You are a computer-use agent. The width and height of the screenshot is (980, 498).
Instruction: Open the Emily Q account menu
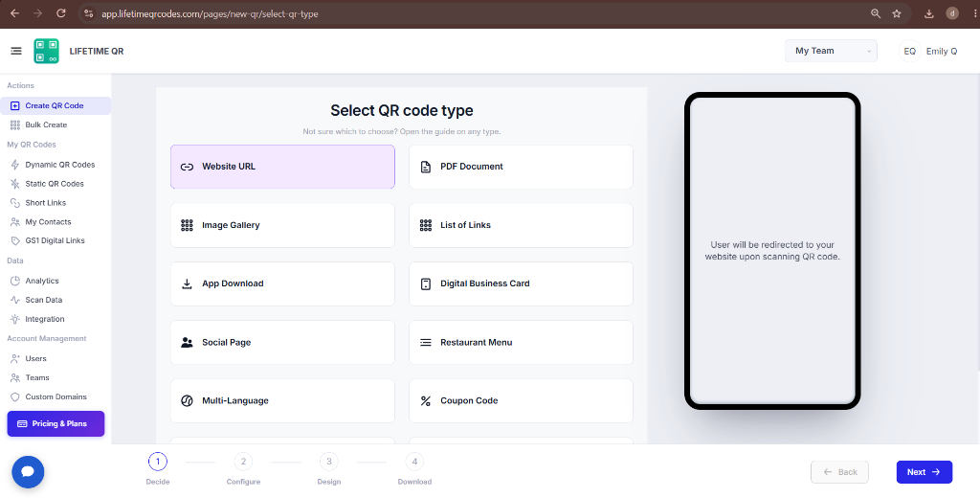pyautogui.click(x=929, y=52)
